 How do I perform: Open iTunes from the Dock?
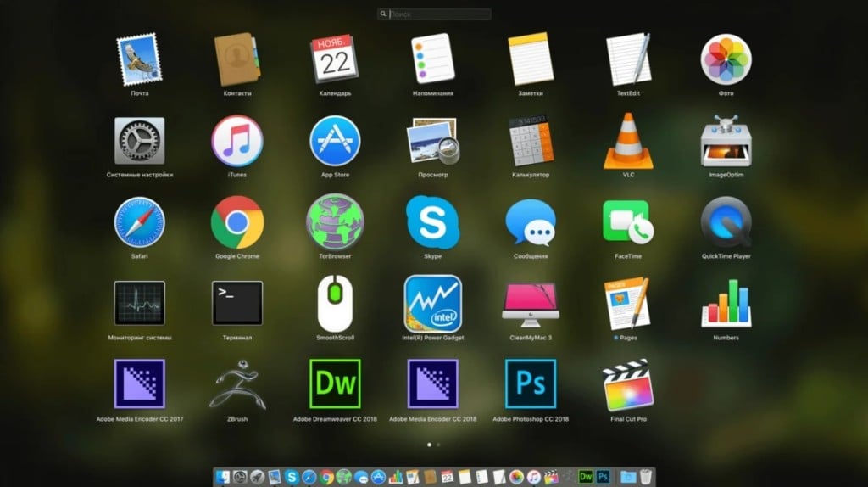coord(534,477)
